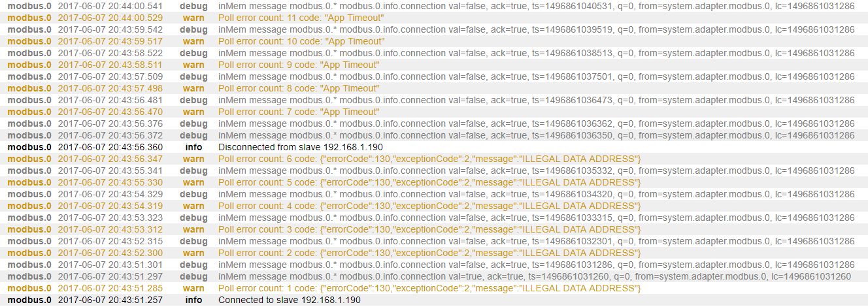Click 'debug' level in the 20:43:52.315 row
The height and width of the screenshot is (307, 868).
(193, 241)
